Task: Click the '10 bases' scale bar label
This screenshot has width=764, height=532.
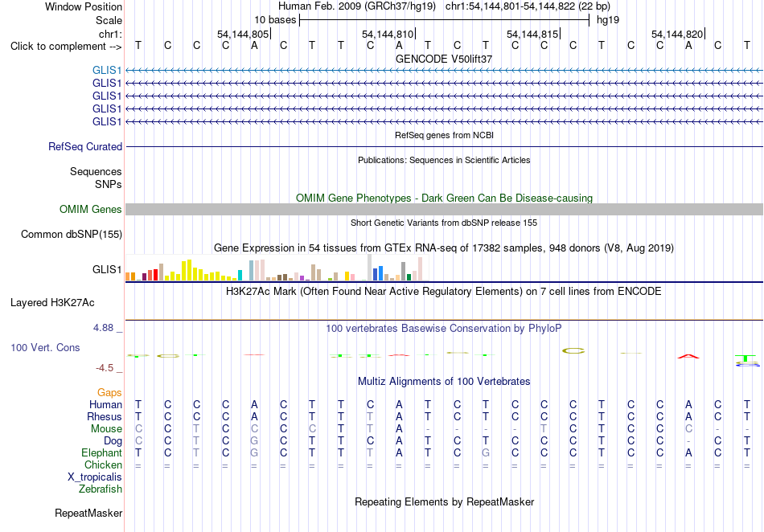Action: coord(275,20)
